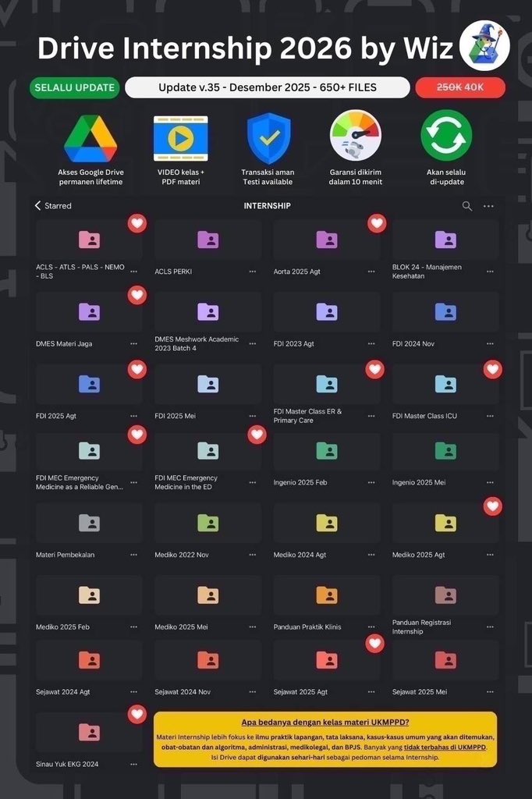
Task: Click the blue security shield icon
Action: 268,138
